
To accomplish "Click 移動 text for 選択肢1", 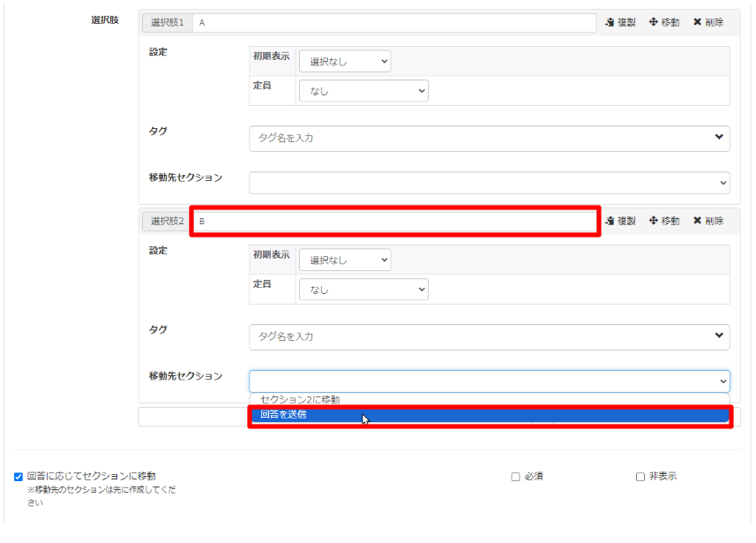I will pyautogui.click(x=670, y=22).
